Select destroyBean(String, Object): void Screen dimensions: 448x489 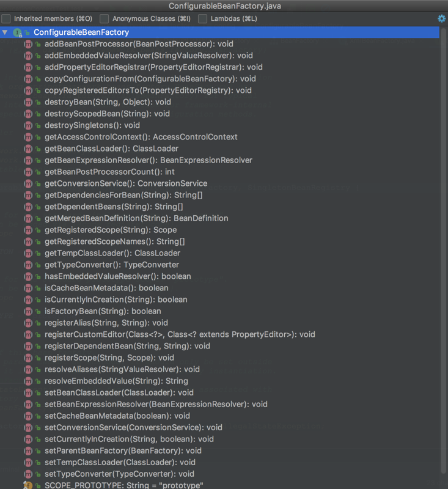[108, 102]
